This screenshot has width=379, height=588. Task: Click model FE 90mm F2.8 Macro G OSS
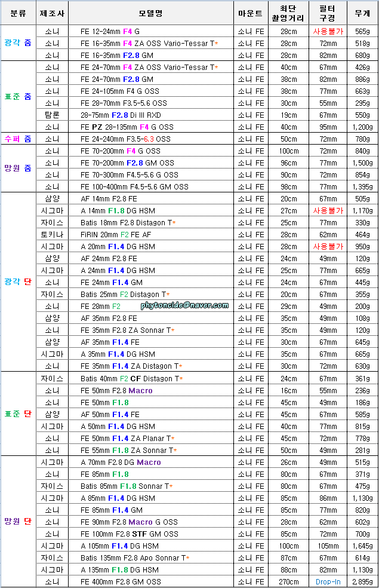pyautogui.click(x=129, y=522)
